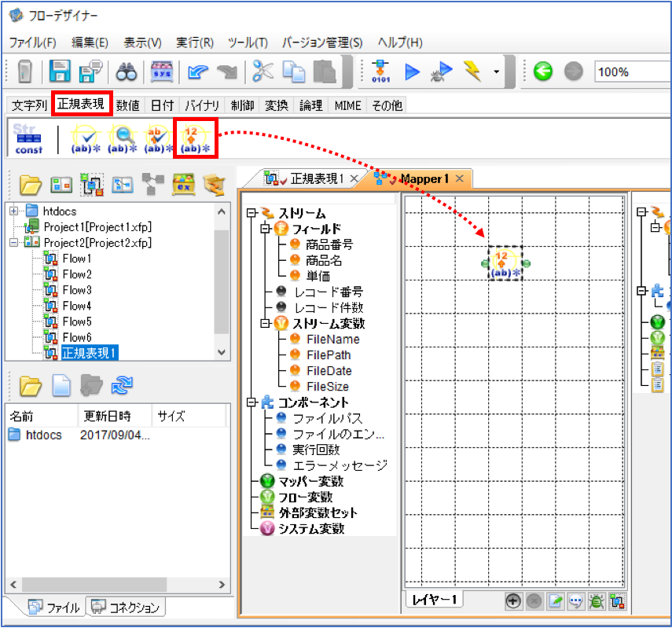Click the green back arrow icon
Viewport: 672px width, 628px height.
(x=542, y=72)
